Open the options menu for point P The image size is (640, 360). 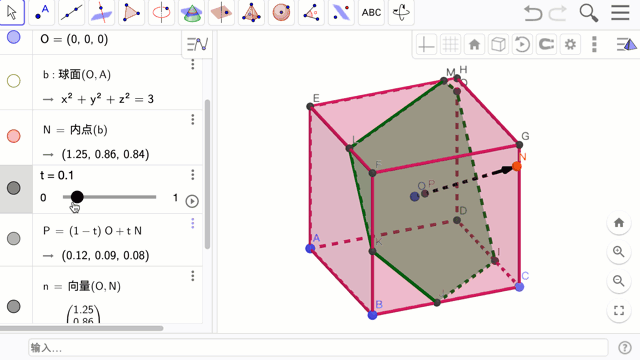pos(193,223)
